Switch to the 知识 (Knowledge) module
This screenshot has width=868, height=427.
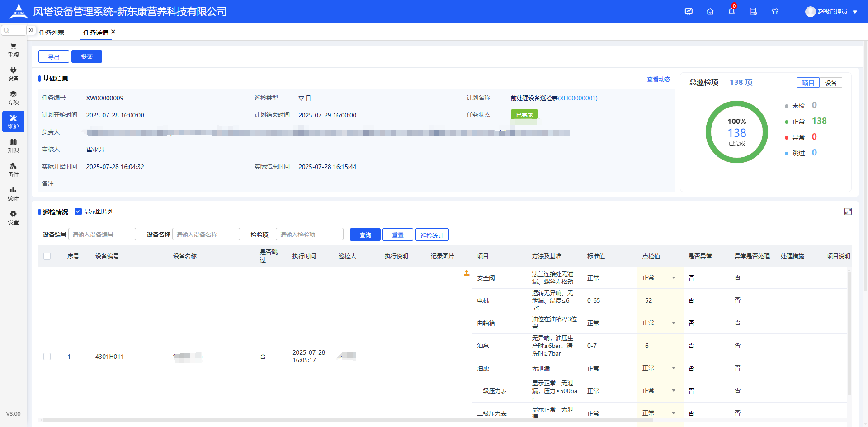click(13, 145)
